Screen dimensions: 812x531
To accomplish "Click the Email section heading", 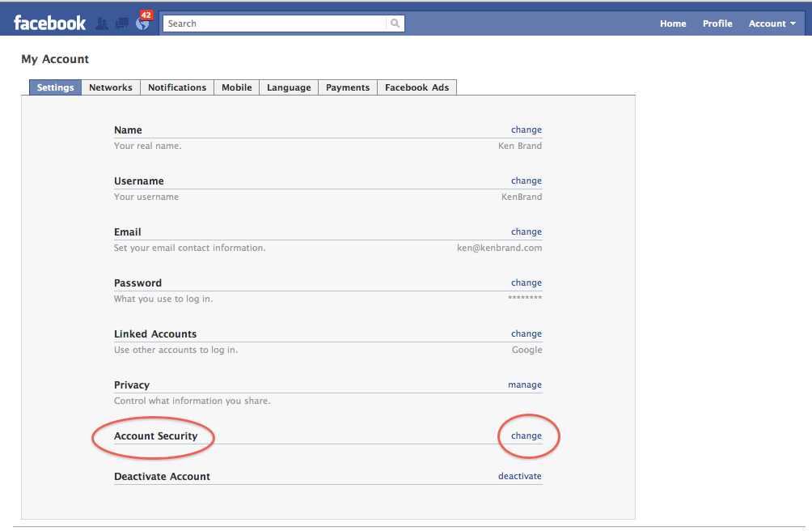I will [128, 232].
